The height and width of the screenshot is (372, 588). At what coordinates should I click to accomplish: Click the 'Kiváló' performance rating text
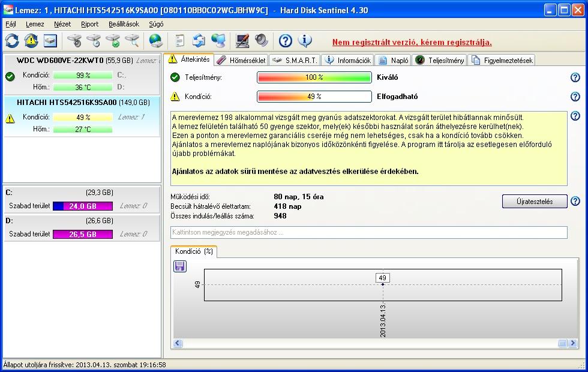[x=388, y=77]
